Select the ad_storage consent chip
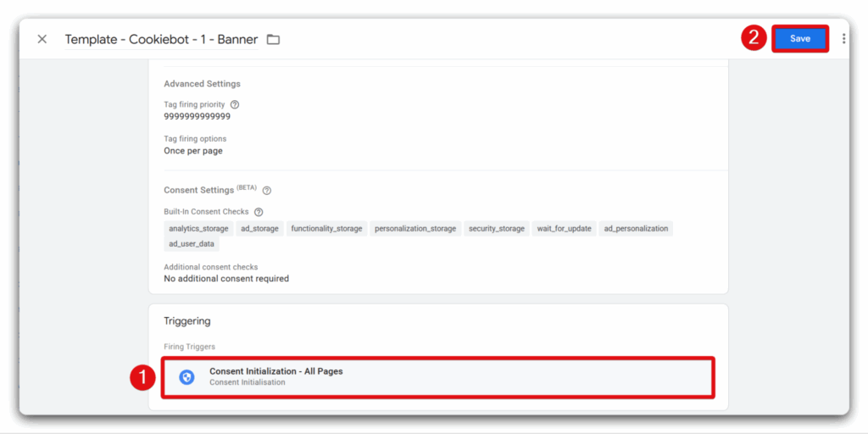Screen dimensions: 868x434 point(259,229)
